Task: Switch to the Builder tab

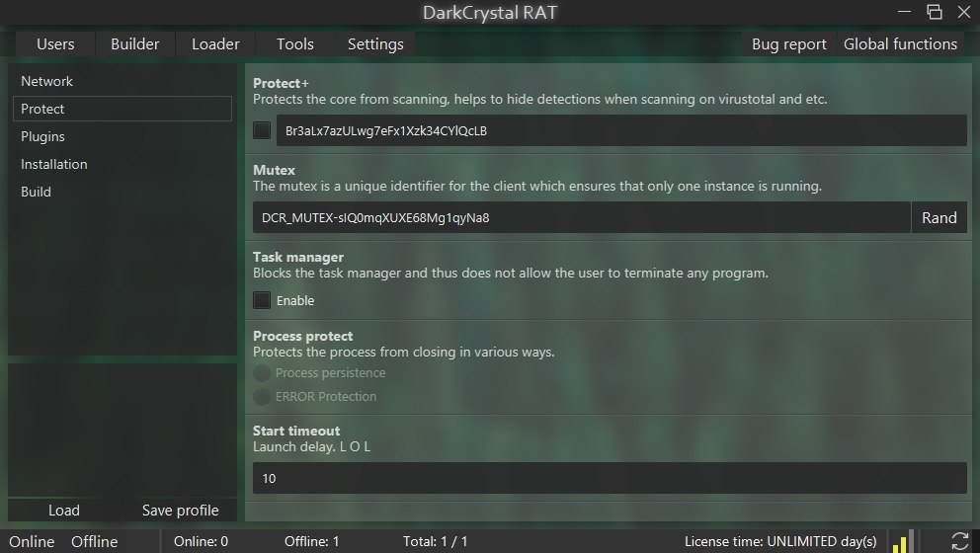Action: [135, 44]
